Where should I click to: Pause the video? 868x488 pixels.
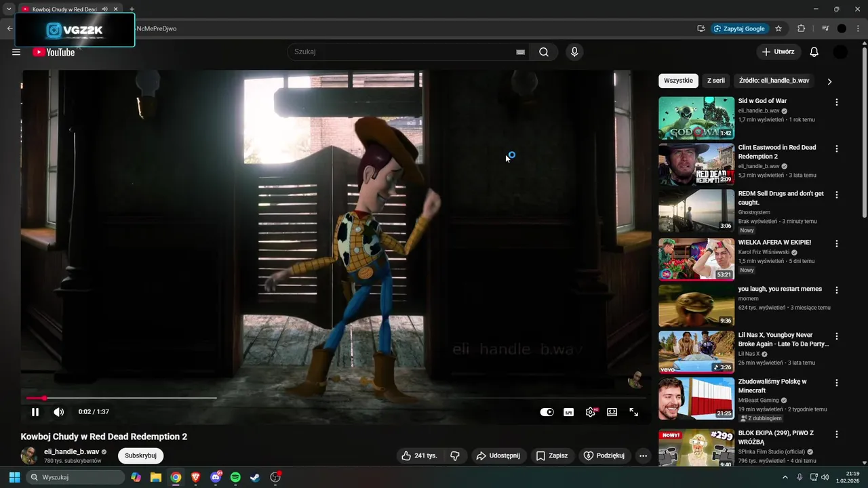(35, 412)
